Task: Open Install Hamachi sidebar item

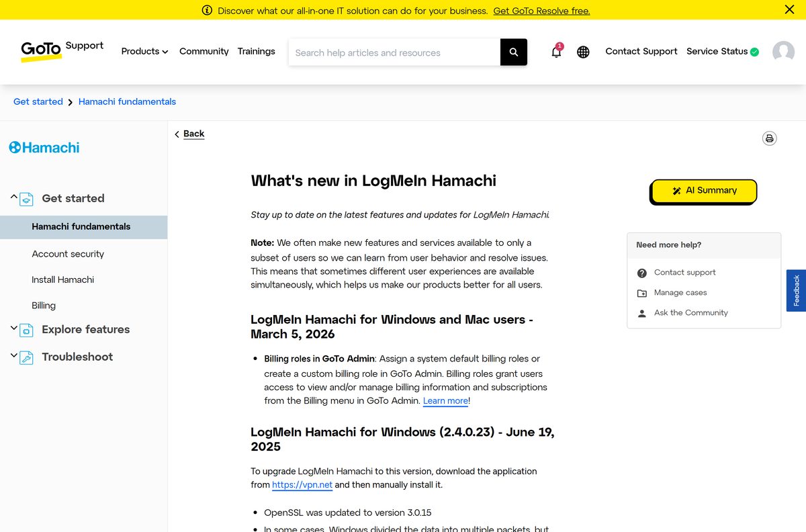Action: tap(62, 279)
